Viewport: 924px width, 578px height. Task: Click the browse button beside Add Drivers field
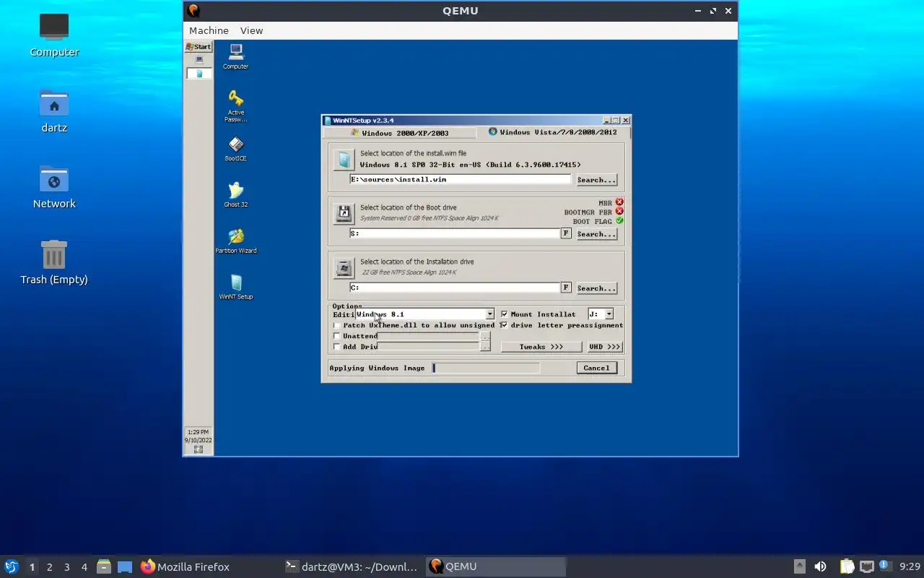pos(485,347)
